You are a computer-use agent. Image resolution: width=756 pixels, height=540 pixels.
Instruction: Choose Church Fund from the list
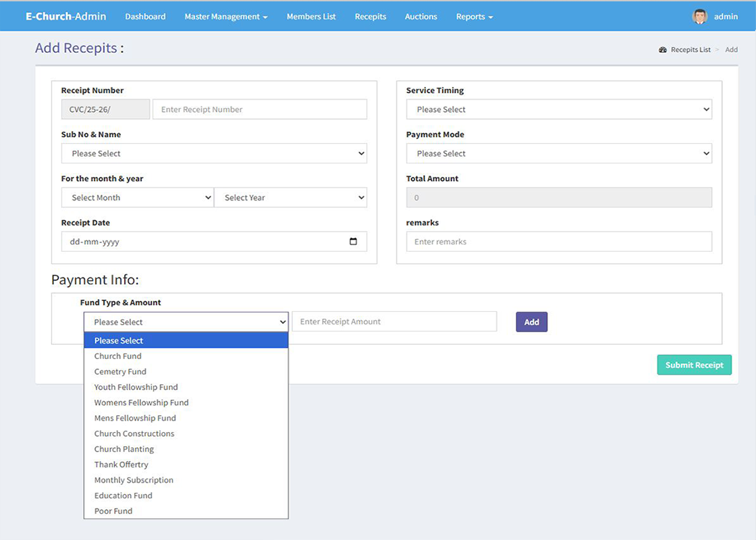pyautogui.click(x=118, y=356)
